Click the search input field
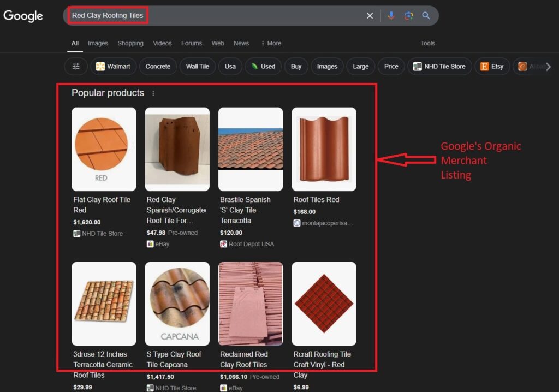559x392 pixels. point(246,16)
